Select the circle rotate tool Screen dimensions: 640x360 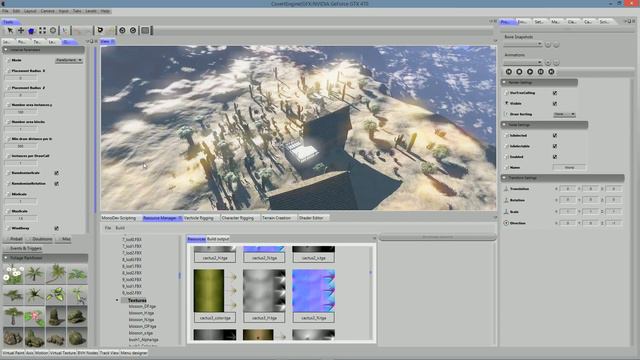(53, 31)
